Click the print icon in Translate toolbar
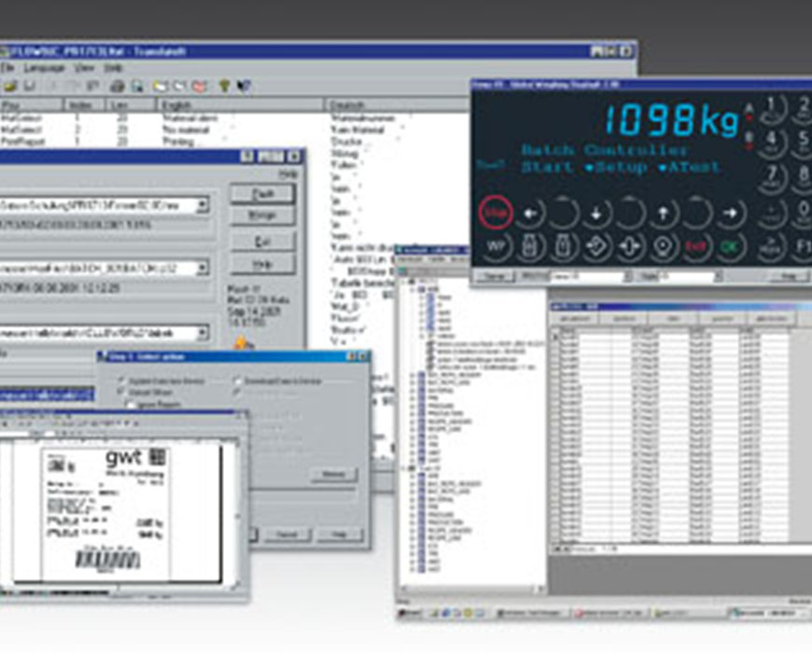 click(118, 86)
